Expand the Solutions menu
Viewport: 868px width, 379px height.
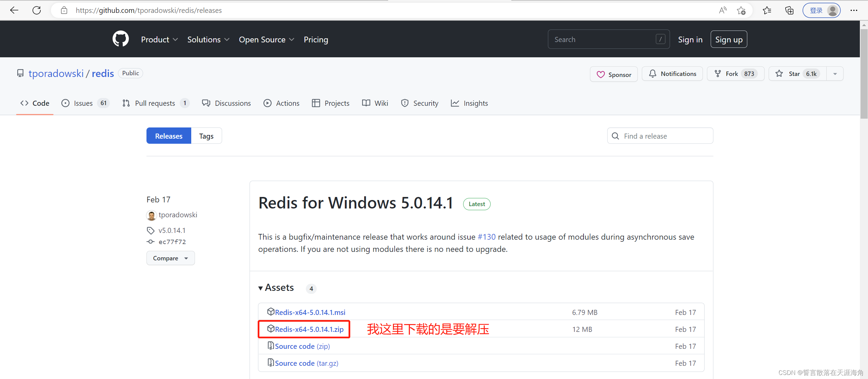(x=208, y=40)
